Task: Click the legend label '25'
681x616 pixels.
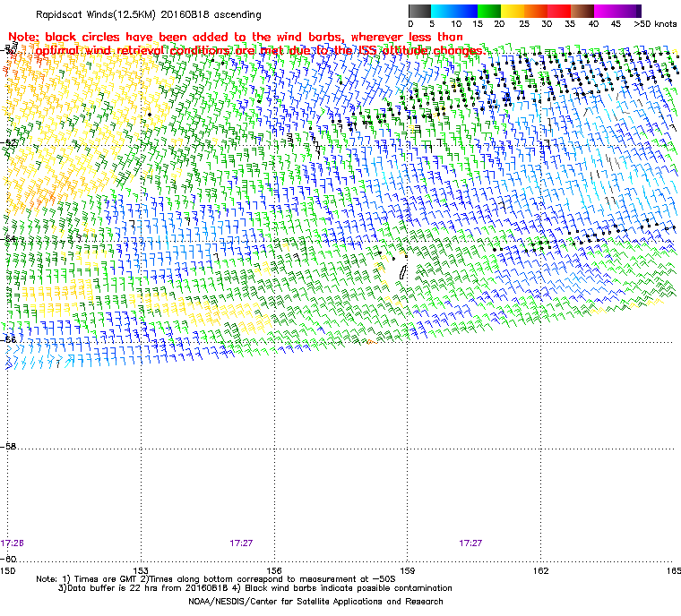Action: [524, 24]
